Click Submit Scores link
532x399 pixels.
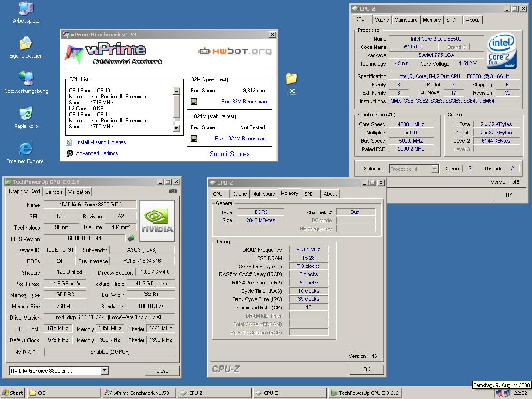(230, 154)
